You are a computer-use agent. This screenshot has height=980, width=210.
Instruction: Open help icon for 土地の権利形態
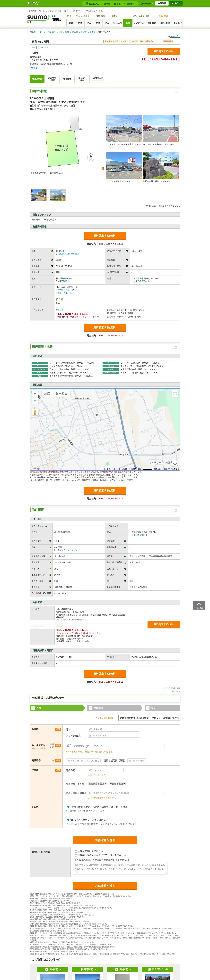pos(50,575)
